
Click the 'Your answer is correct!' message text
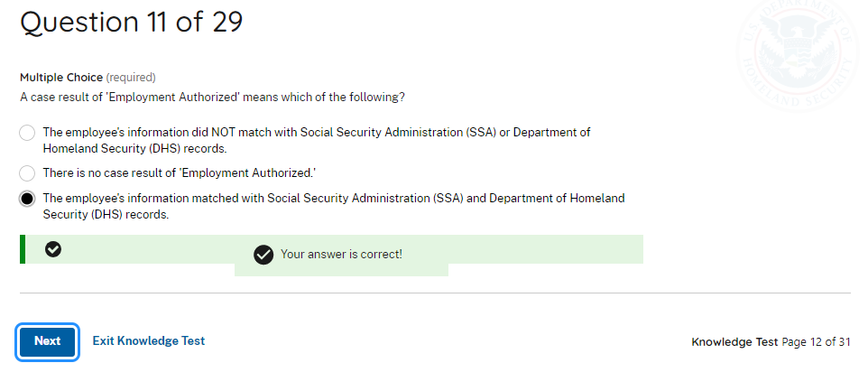tap(341, 255)
